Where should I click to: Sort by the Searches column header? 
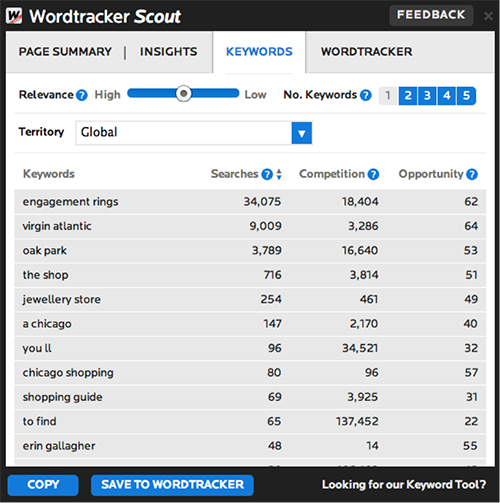coord(234,174)
